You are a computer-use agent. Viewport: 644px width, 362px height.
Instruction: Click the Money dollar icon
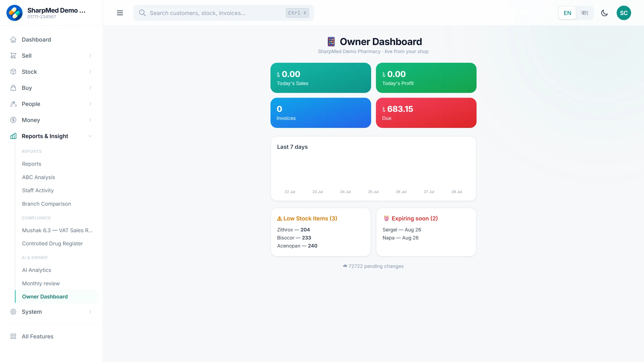tap(13, 120)
